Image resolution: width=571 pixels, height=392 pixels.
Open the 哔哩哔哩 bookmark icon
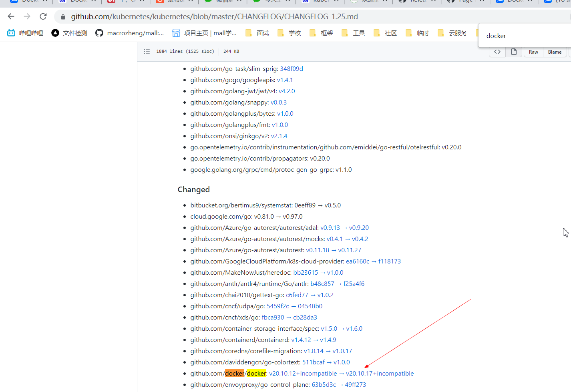pyautogui.click(x=11, y=33)
